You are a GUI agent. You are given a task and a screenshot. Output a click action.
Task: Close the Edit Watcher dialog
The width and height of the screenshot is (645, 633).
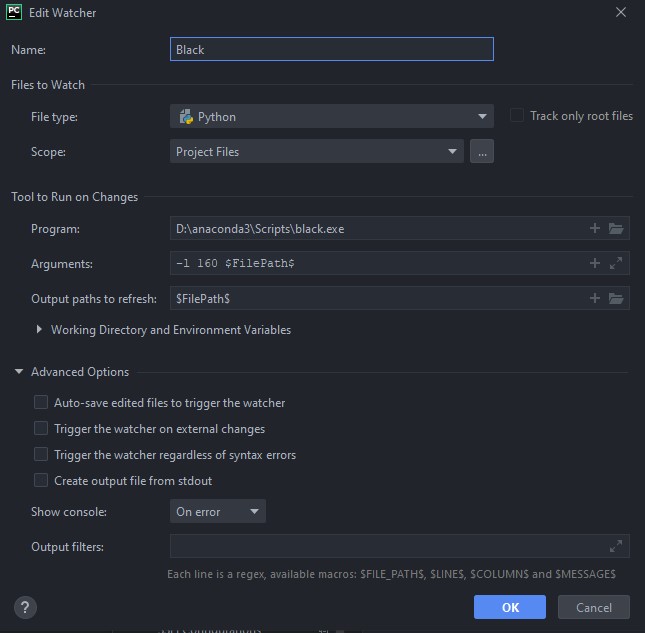click(621, 12)
